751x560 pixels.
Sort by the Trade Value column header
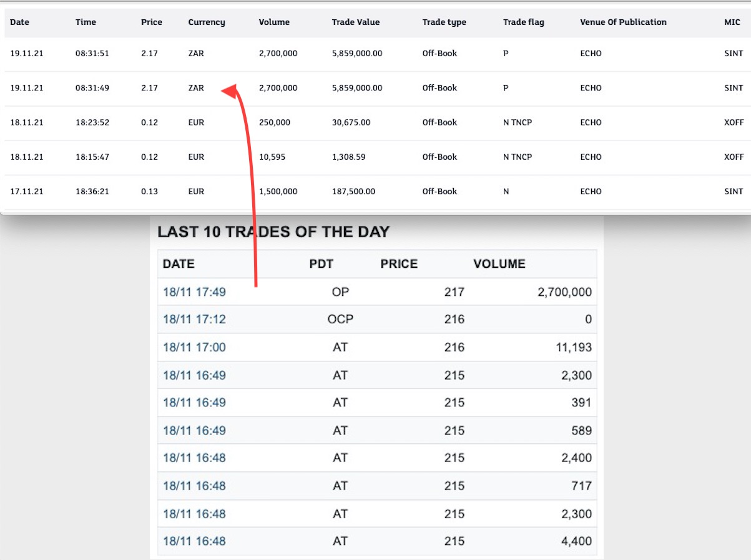[x=356, y=22]
